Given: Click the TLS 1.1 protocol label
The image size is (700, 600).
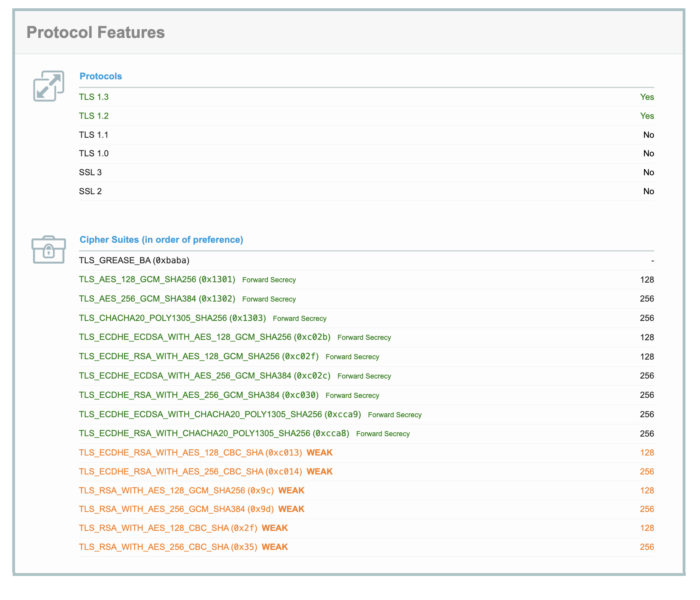Looking at the screenshot, I should 94,135.
